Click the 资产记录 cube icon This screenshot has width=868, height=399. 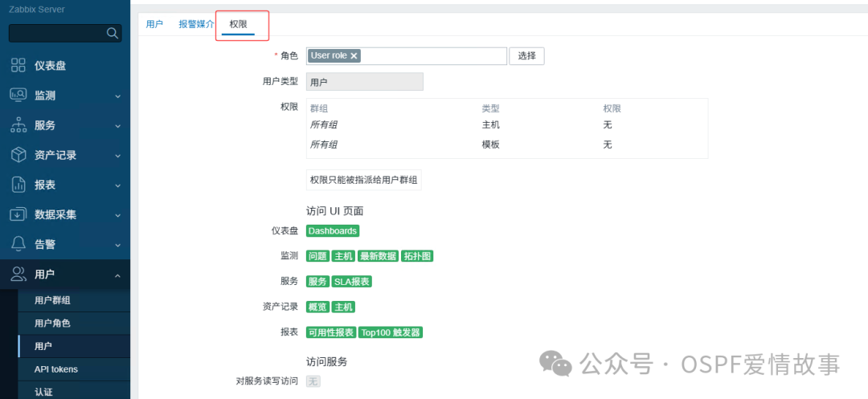point(18,155)
